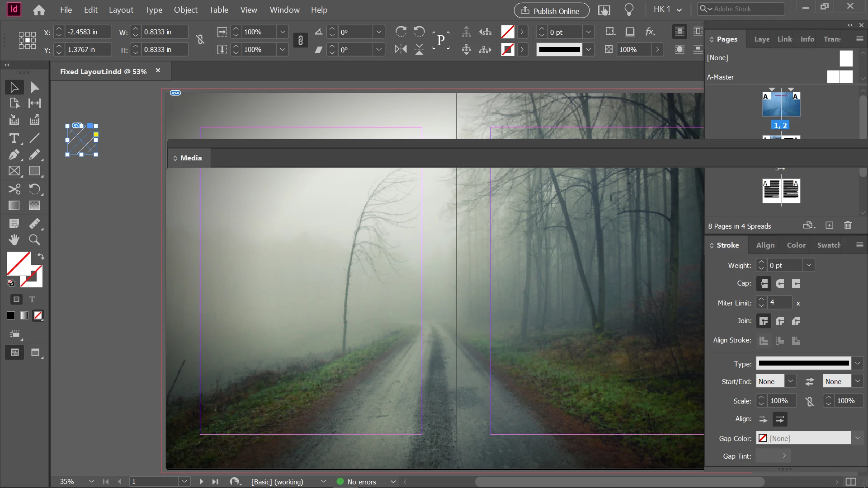Toggle constrain proportions for width and height
This screenshot has height=488, width=868.
coord(200,40)
